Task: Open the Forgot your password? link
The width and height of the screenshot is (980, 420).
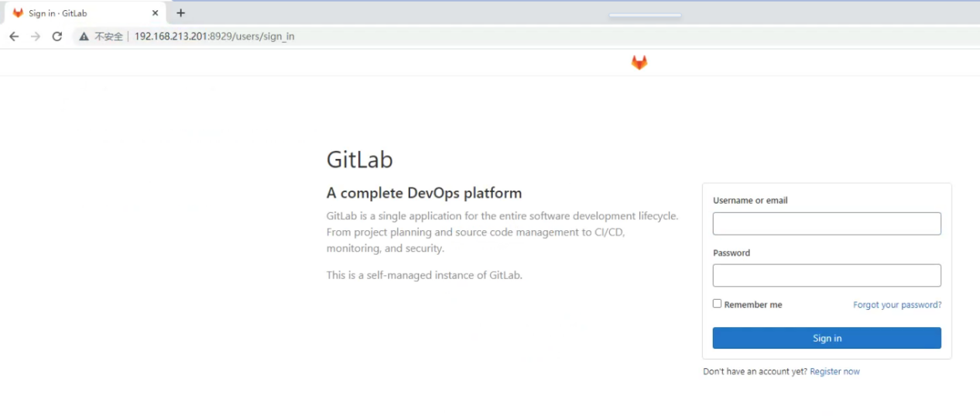Action: [896, 305]
